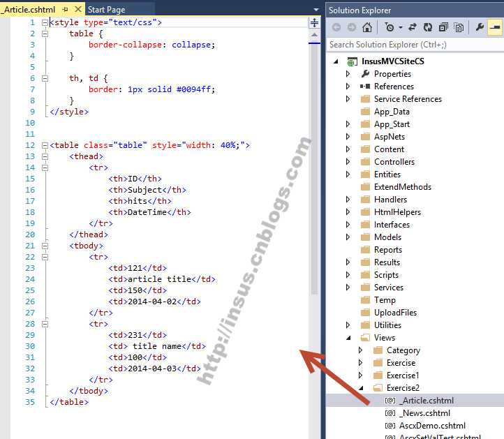Select the _Article.cshtml editor tab
Image resolution: width=504 pixels, height=439 pixels.
[x=29, y=10]
